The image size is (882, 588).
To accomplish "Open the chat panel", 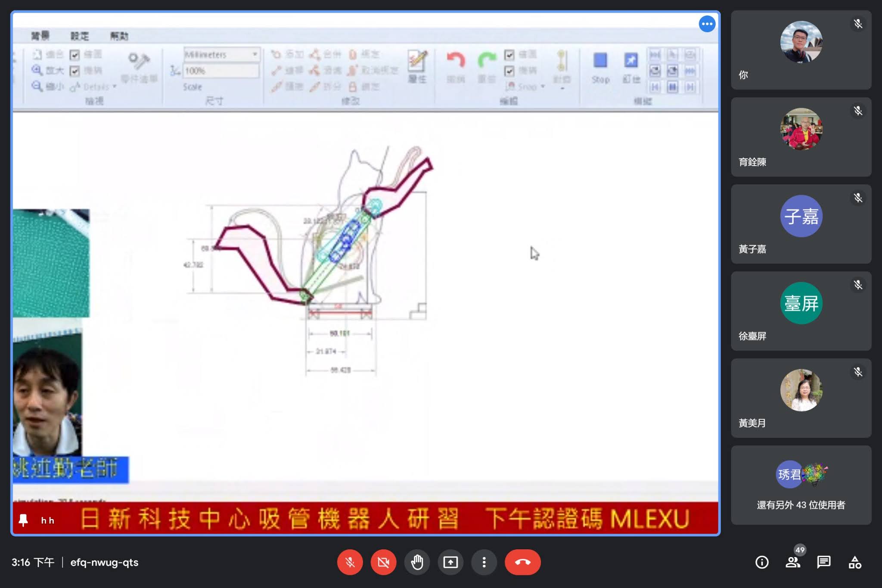I will [824, 562].
